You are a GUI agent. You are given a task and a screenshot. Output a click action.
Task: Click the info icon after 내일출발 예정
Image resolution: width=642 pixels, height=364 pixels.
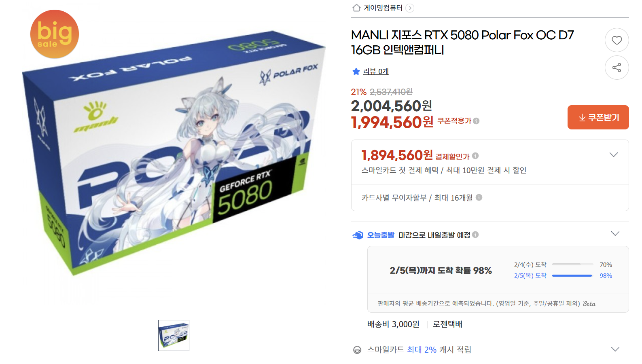(475, 235)
